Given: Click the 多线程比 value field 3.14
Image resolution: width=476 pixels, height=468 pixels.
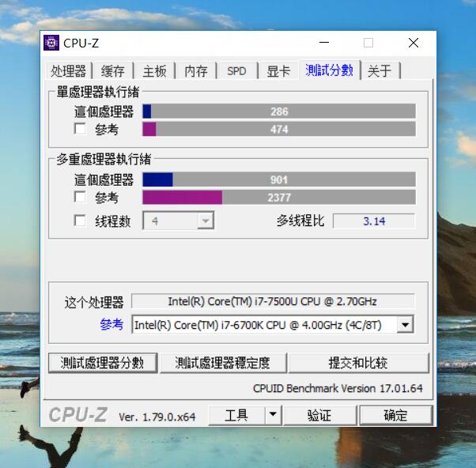Looking at the screenshot, I should point(374,221).
